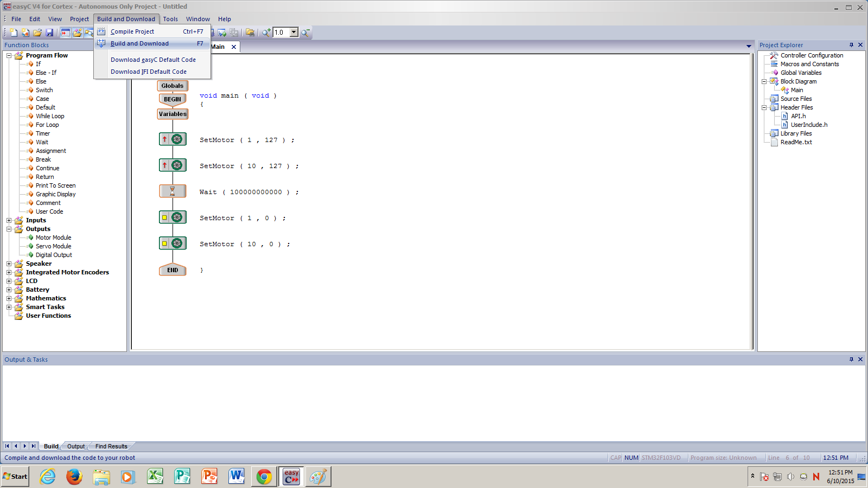Open the Window menu
Image resolution: width=868 pixels, height=488 pixels.
coord(198,19)
